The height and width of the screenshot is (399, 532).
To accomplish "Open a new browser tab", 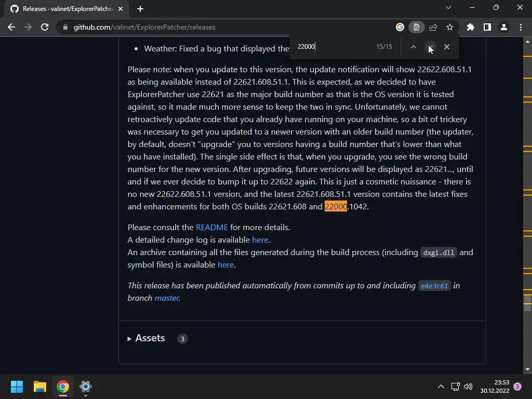I will (x=140, y=9).
